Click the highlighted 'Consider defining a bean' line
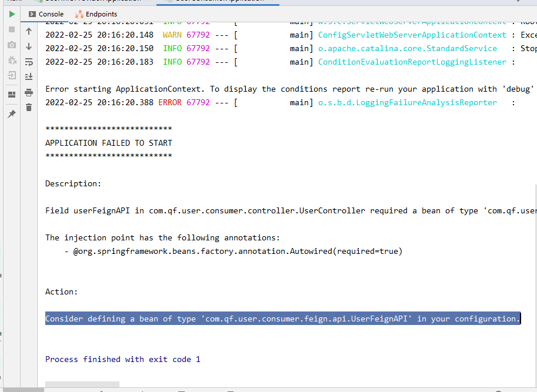 (x=283, y=319)
